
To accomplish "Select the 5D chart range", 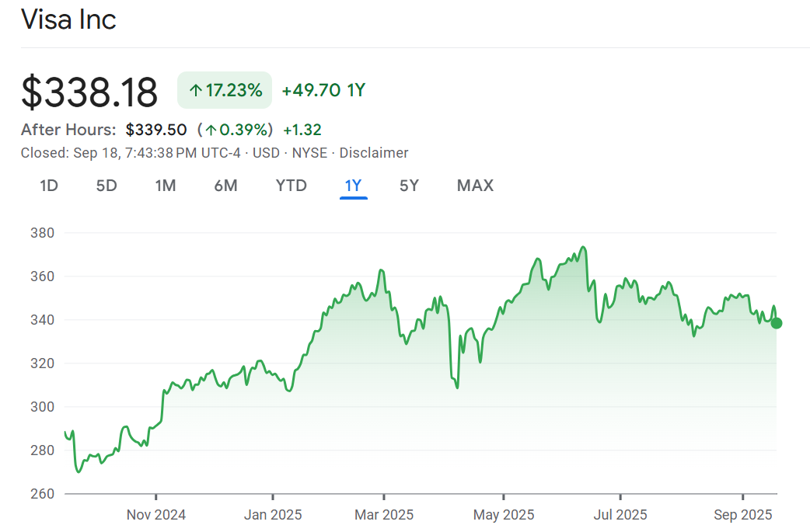I will (x=106, y=186).
